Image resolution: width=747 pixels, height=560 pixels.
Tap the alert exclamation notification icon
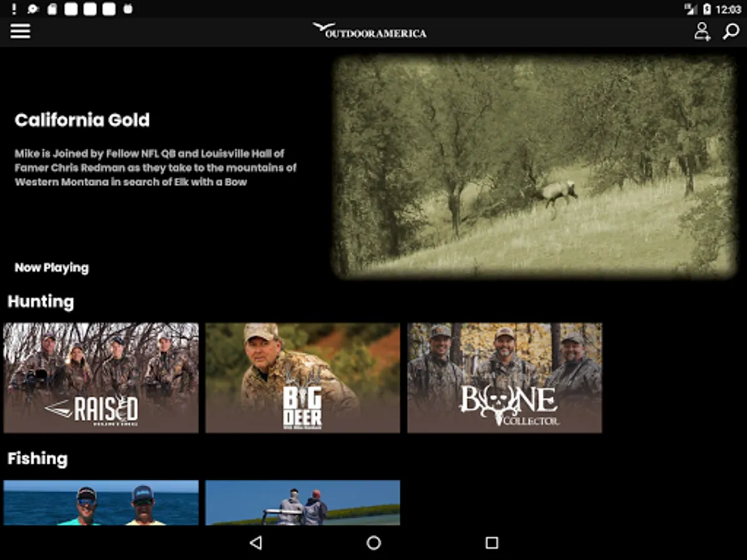(x=14, y=9)
